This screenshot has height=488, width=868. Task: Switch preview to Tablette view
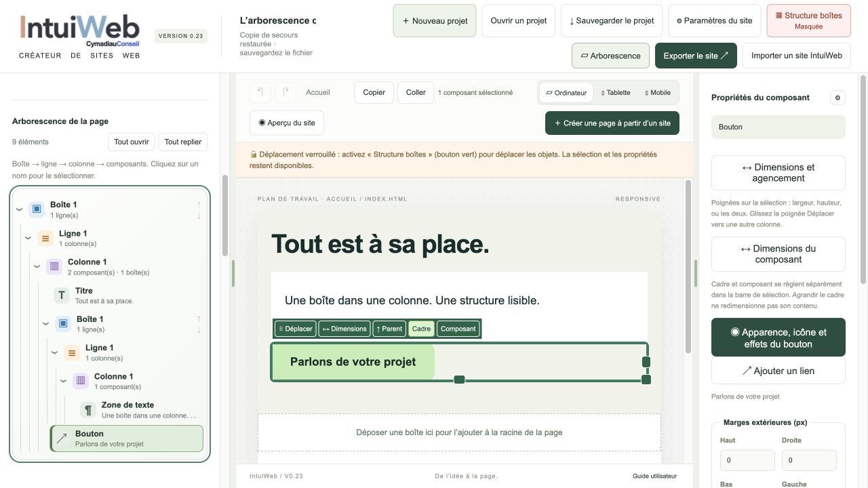616,93
